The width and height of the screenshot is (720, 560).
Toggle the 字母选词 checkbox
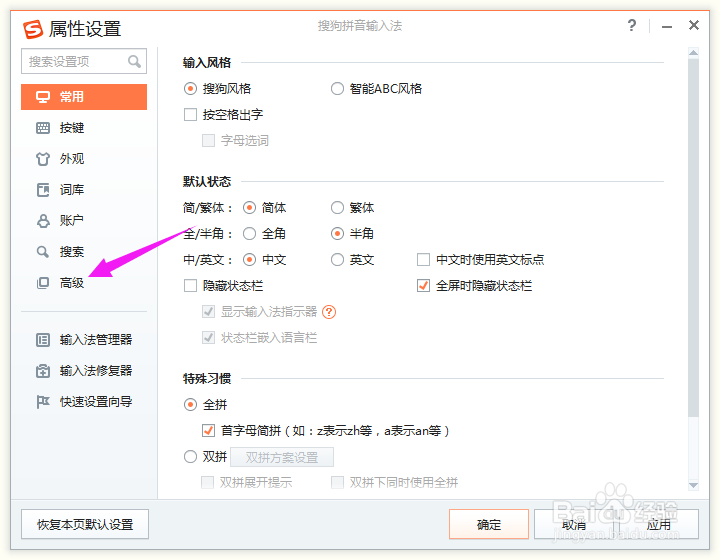pos(208,140)
